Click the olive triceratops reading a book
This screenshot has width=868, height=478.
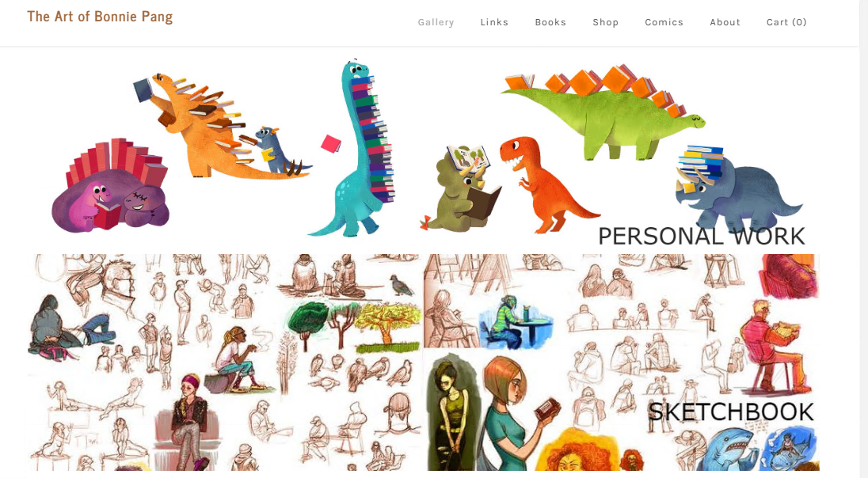[x=463, y=188]
